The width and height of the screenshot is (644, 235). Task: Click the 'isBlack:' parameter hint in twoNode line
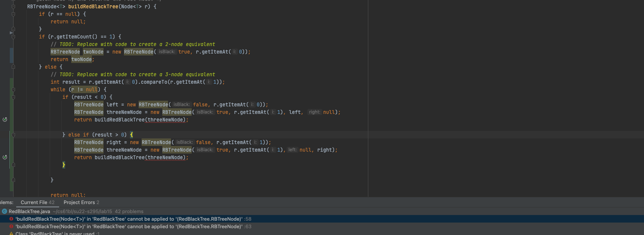167,52
